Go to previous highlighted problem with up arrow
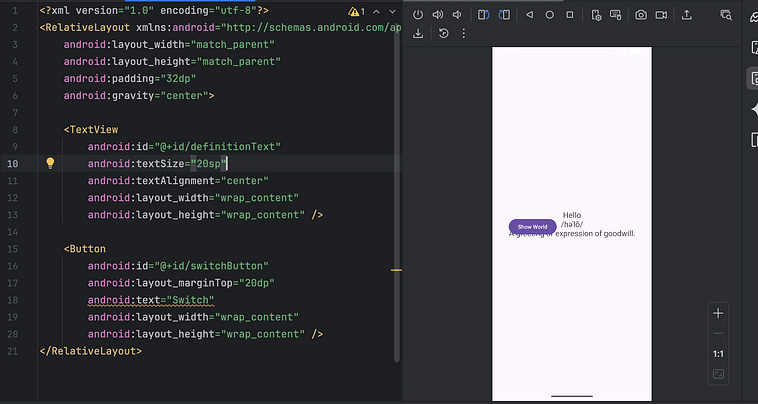758x404 pixels. tap(376, 12)
